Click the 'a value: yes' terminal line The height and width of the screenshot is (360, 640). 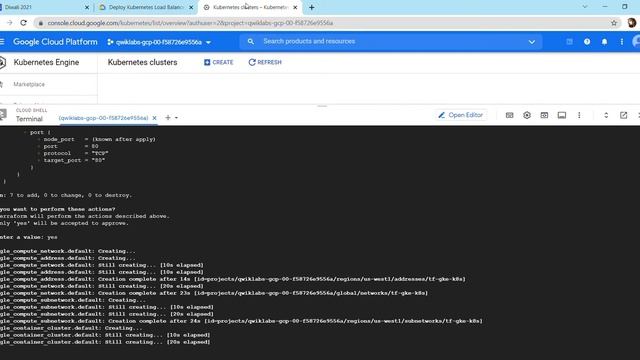click(29, 237)
